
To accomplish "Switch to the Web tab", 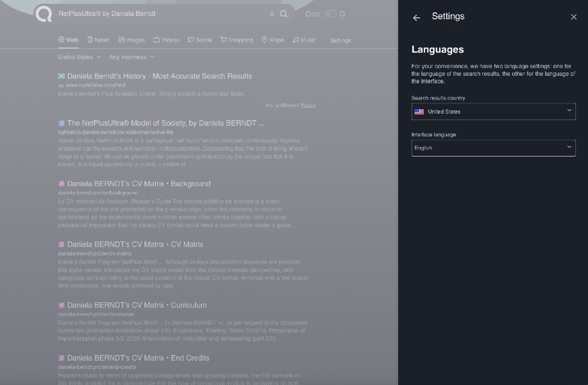I will 68,40.
